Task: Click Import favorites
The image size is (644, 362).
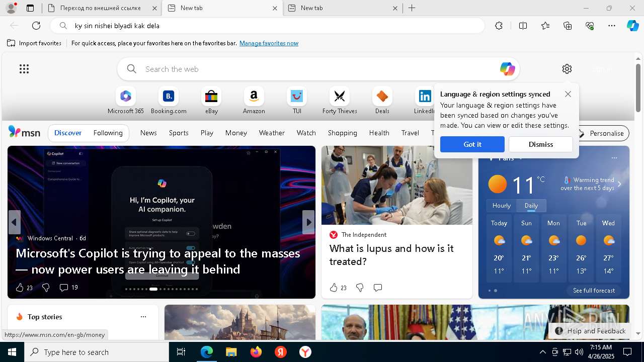Action: click(x=34, y=43)
